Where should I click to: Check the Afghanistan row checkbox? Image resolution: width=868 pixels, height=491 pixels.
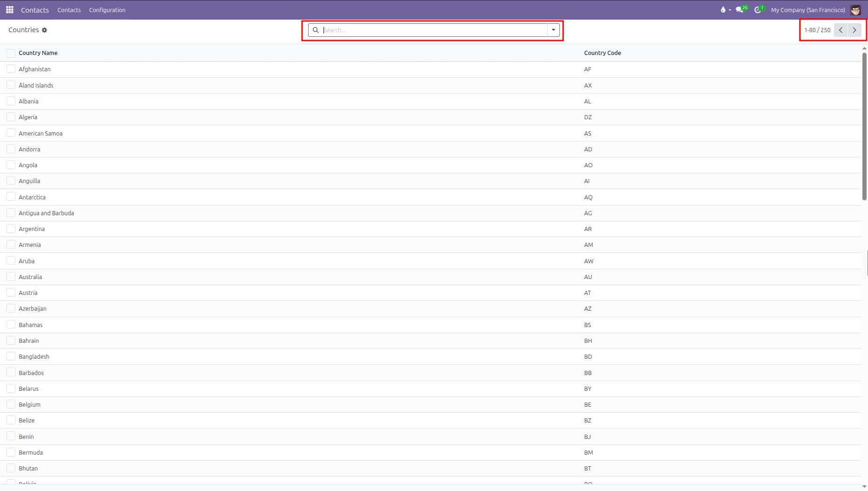pos(11,69)
